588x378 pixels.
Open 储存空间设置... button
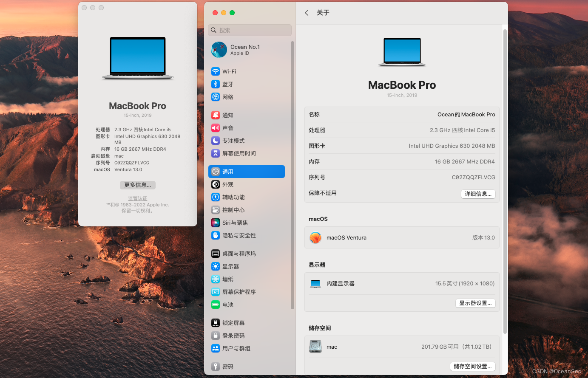pyautogui.click(x=473, y=366)
